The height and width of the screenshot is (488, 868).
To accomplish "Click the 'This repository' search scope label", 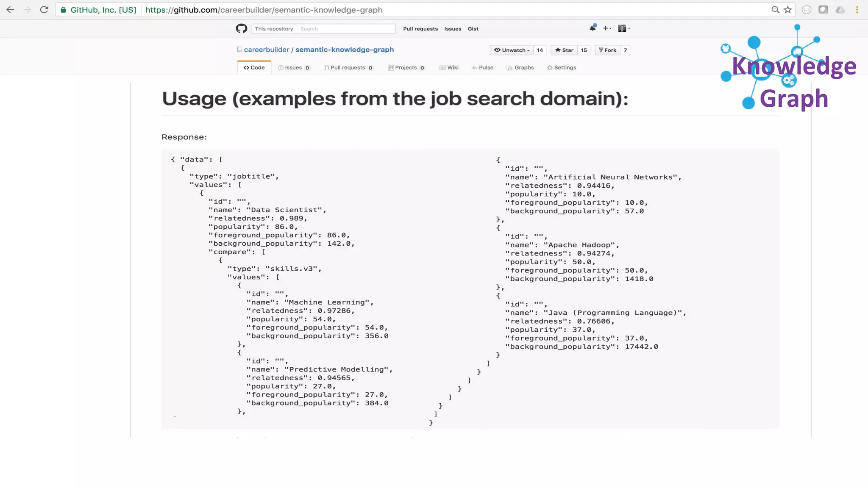I will tap(274, 29).
